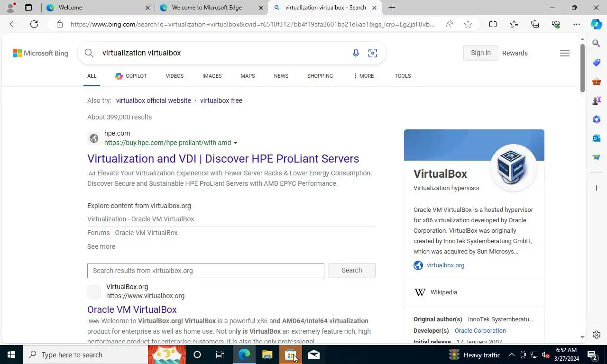Open the MORE search categories dropdown
607x364 pixels.
[x=364, y=76]
